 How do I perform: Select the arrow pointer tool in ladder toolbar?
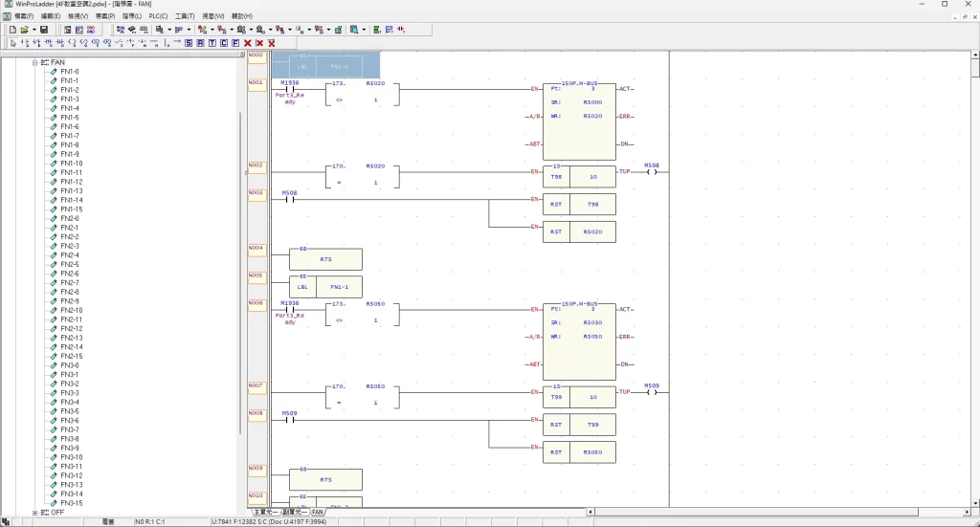click(13, 43)
